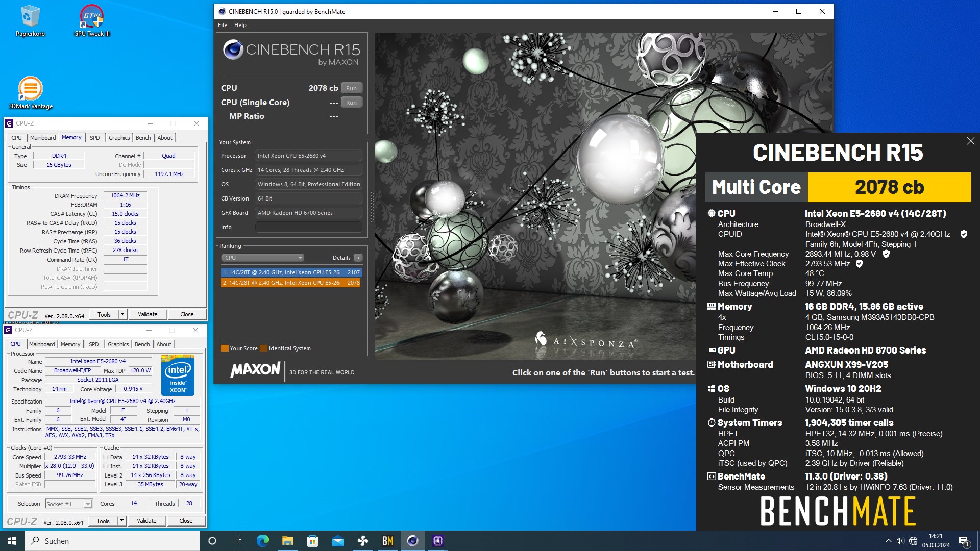Click Close in upper CPU-Z window
Image resolution: width=980 pixels, height=551 pixels.
point(187,315)
